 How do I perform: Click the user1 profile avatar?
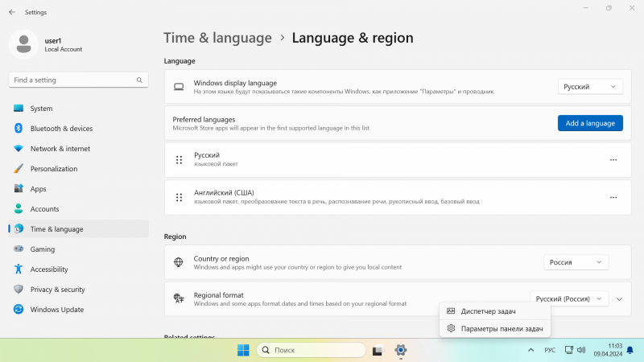pyautogui.click(x=24, y=44)
